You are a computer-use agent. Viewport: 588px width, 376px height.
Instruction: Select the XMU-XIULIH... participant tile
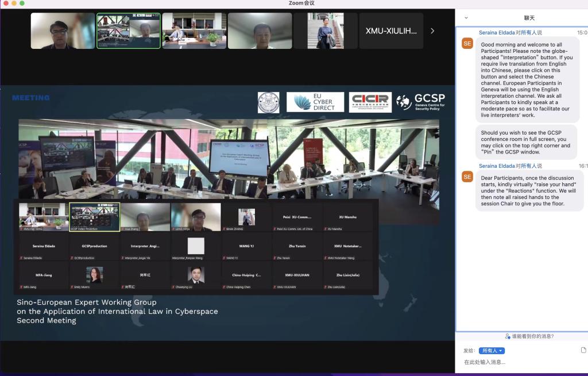pos(391,31)
